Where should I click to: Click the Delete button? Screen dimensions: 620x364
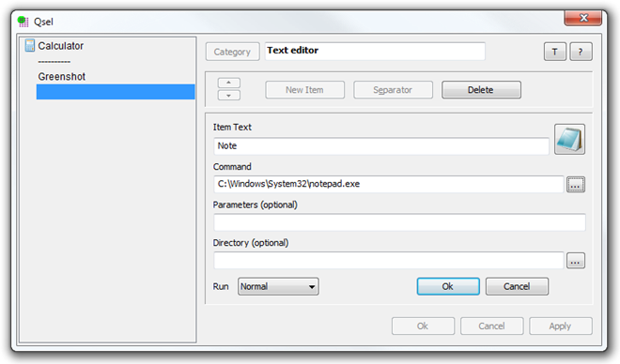(481, 90)
